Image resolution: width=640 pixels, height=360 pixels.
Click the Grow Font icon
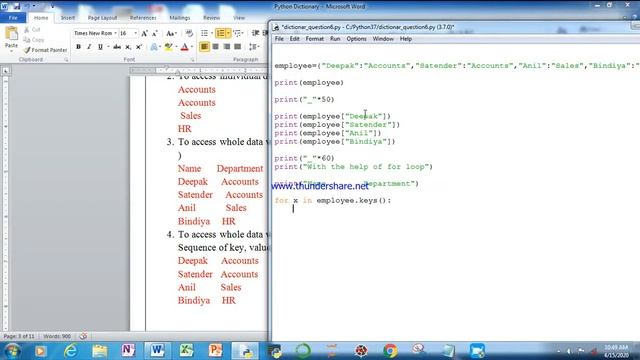pos(144,33)
